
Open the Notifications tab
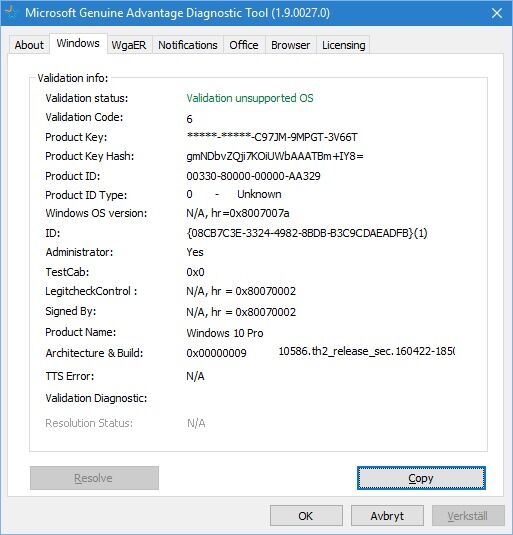(188, 45)
